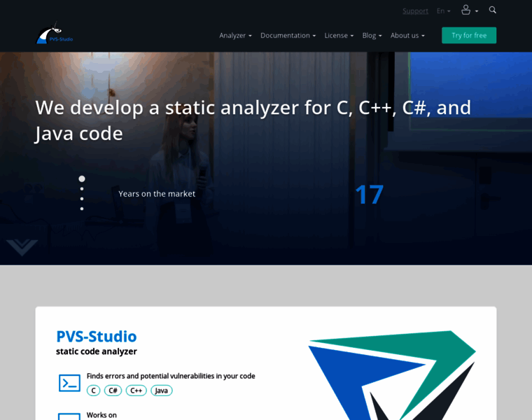The height and width of the screenshot is (420, 532).
Task: Click the Support link
Action: pos(415,11)
